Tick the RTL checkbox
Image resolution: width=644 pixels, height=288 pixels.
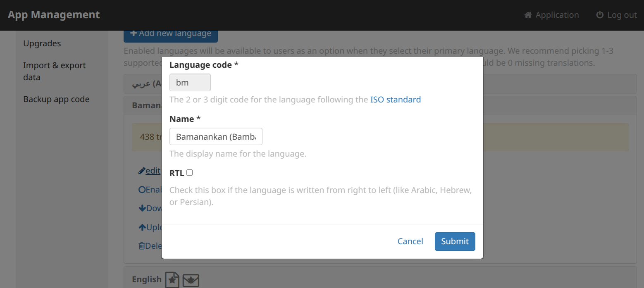coord(189,173)
